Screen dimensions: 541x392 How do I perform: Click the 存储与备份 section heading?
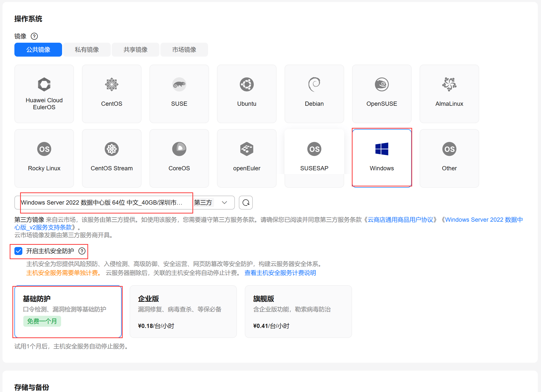[x=32, y=387]
